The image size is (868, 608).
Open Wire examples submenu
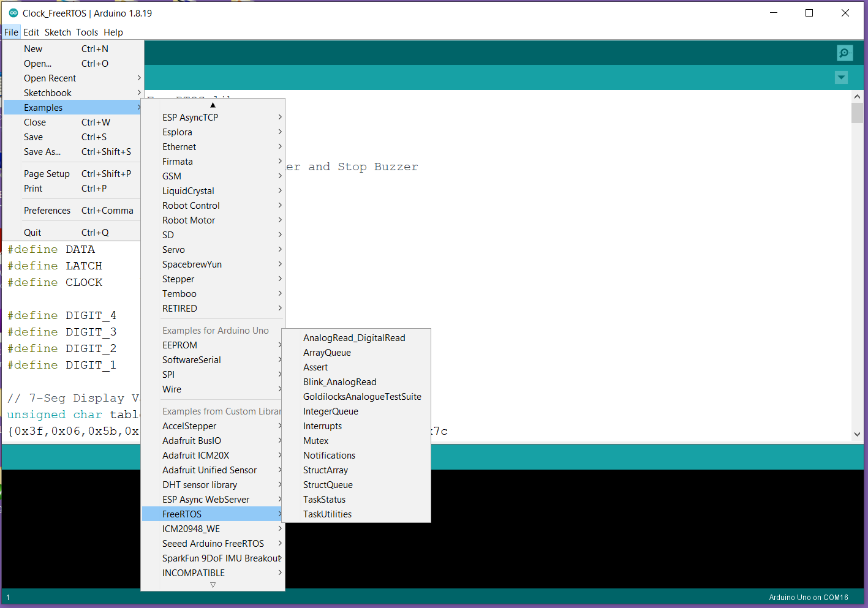tap(213, 389)
